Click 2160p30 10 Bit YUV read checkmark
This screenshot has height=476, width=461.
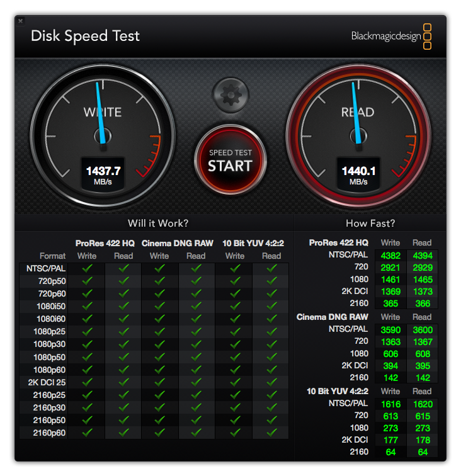(x=271, y=407)
